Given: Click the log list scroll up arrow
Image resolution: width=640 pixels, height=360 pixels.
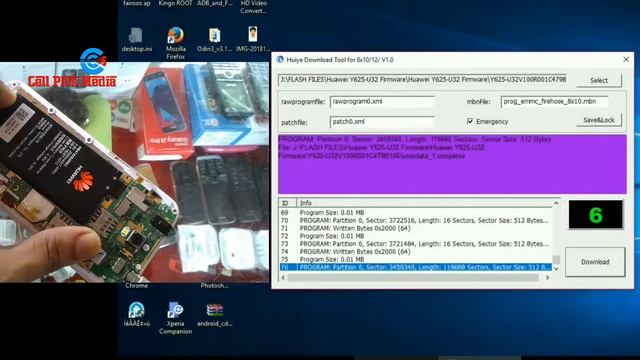Looking at the screenshot, I should coord(556,203).
